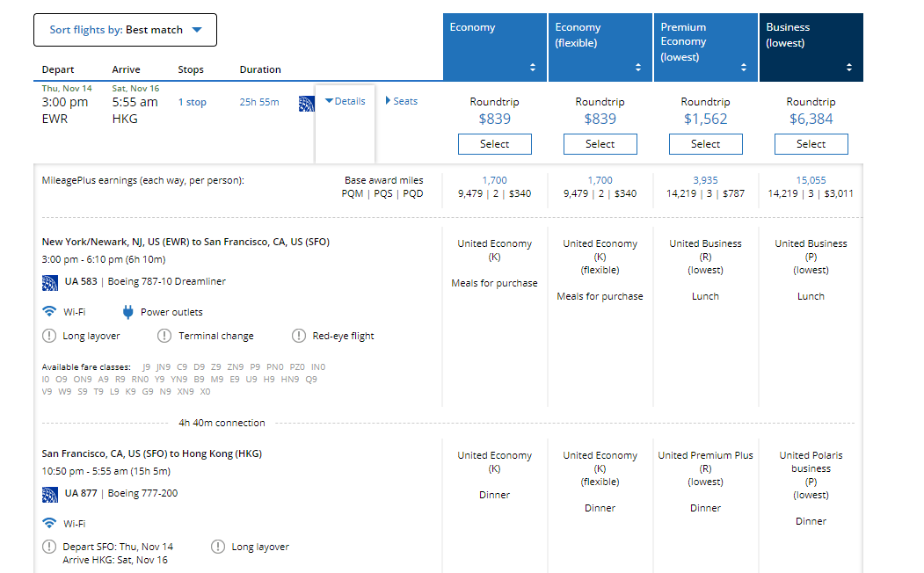The image size is (924, 573).
Task: Click the SFO to Hong Kong segment title
Action: [152, 454]
